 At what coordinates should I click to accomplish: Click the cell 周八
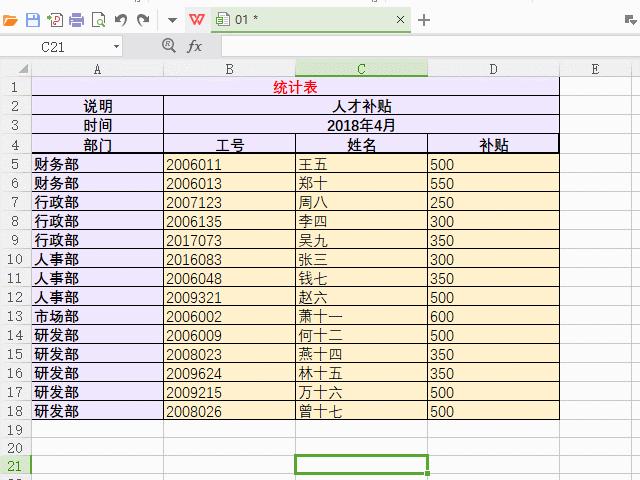point(361,202)
